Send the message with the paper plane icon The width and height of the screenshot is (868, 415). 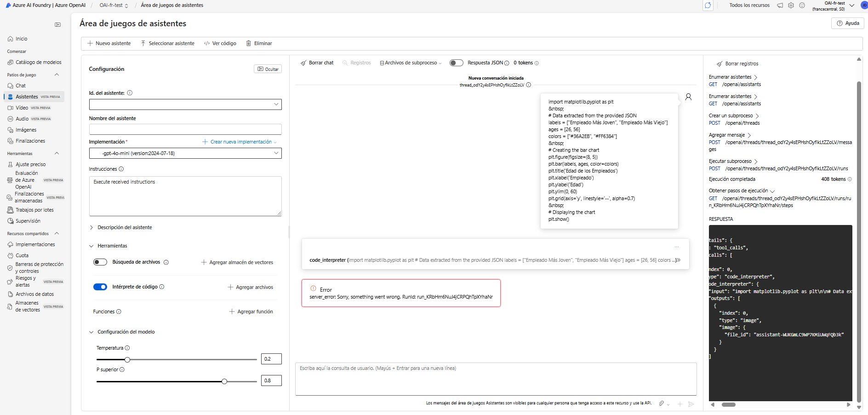[691, 404]
